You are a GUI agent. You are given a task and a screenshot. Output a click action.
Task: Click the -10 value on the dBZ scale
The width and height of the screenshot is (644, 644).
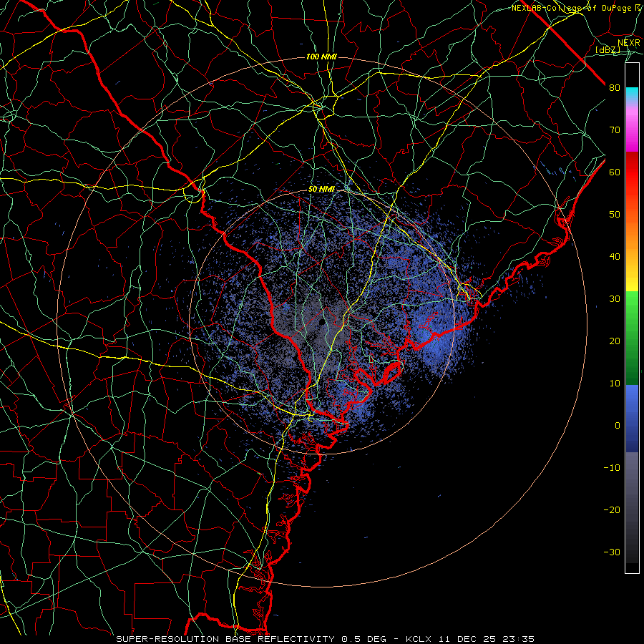pos(612,468)
